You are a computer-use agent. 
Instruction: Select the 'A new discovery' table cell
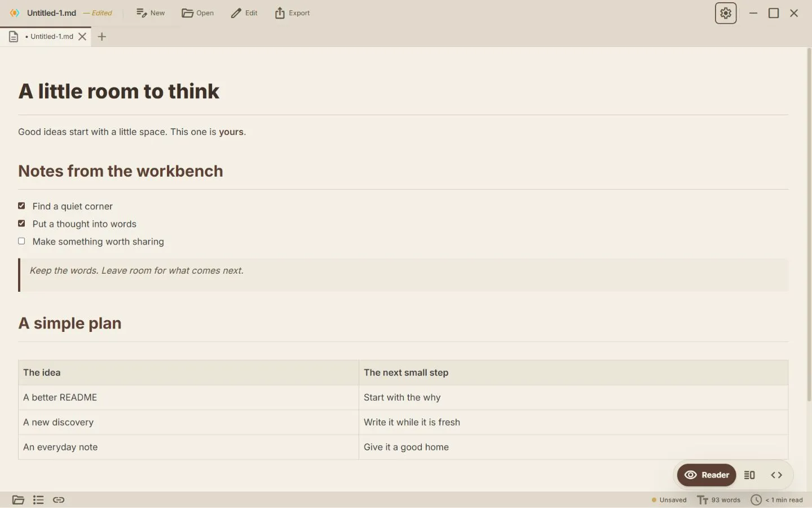188,422
